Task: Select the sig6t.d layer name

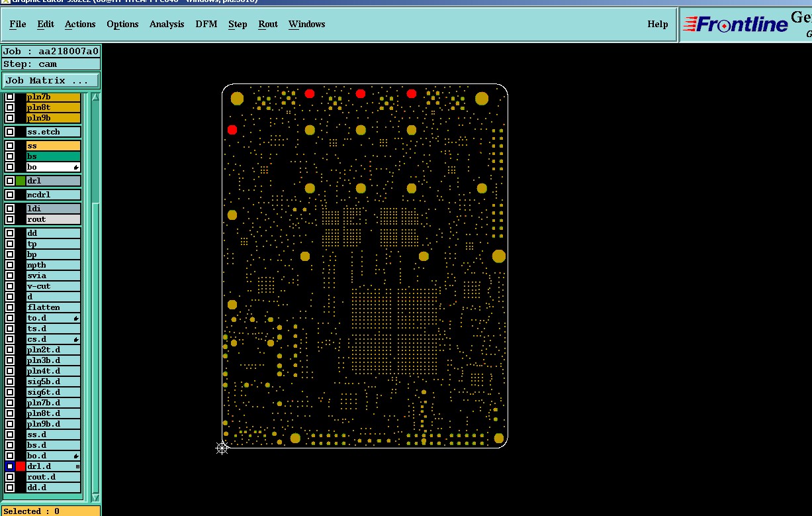Action: [53, 392]
